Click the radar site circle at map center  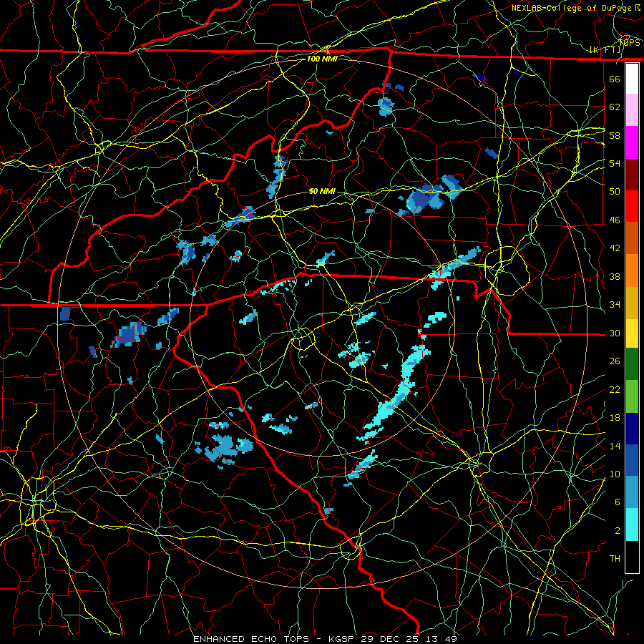pos(303,339)
